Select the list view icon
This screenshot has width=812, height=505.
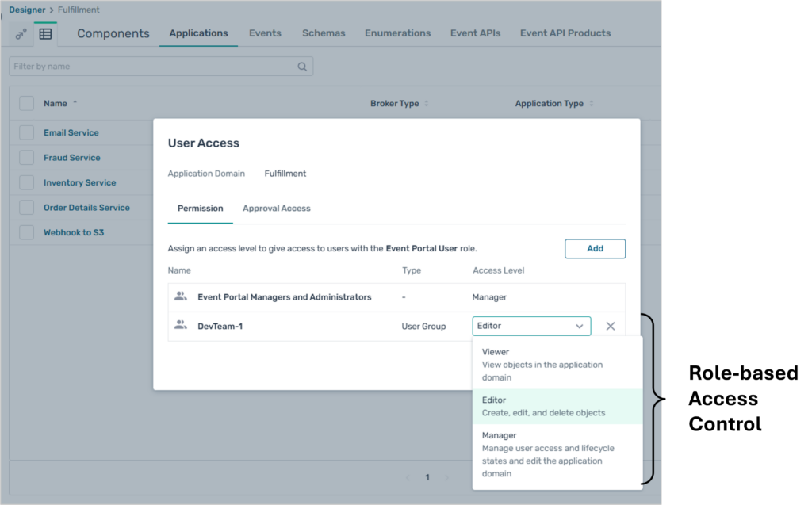pos(45,33)
